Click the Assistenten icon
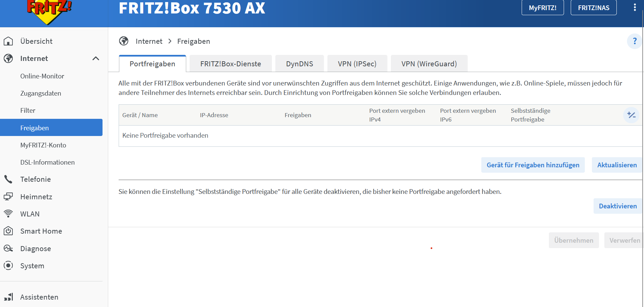This screenshot has width=644, height=307. click(x=8, y=297)
